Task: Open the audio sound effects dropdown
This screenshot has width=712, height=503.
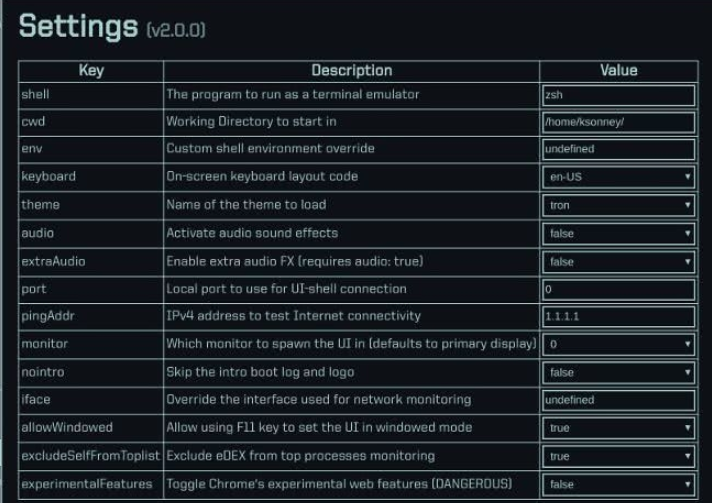Action: point(618,233)
